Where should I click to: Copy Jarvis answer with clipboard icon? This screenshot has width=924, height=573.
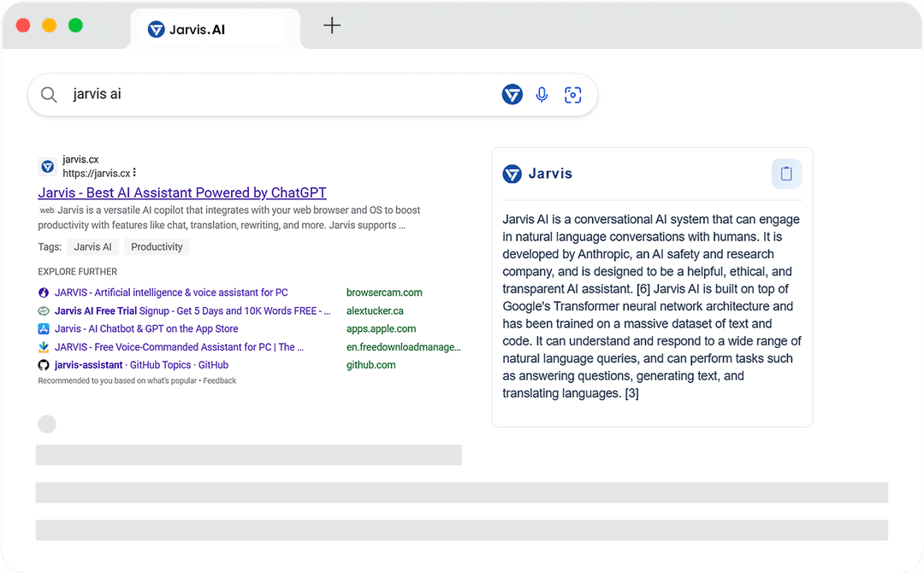pyautogui.click(x=787, y=174)
